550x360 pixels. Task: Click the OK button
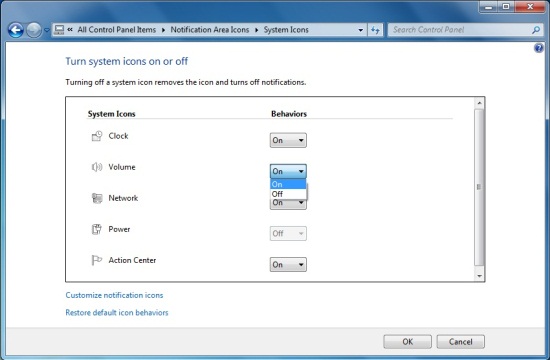(x=408, y=342)
